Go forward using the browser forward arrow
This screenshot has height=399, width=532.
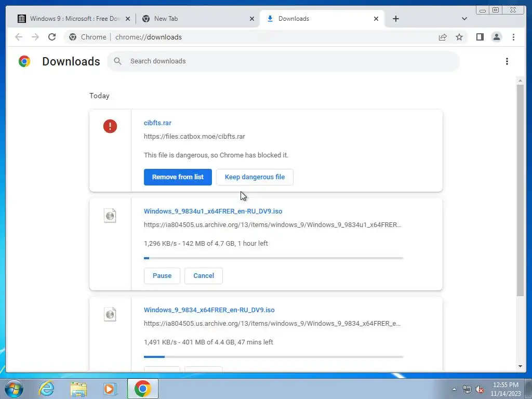pyautogui.click(x=35, y=37)
